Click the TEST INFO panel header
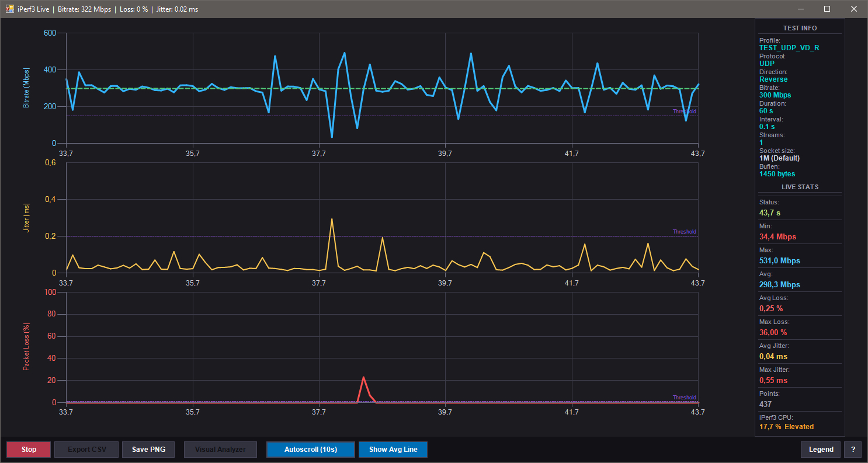The height and width of the screenshot is (463, 868). click(800, 28)
